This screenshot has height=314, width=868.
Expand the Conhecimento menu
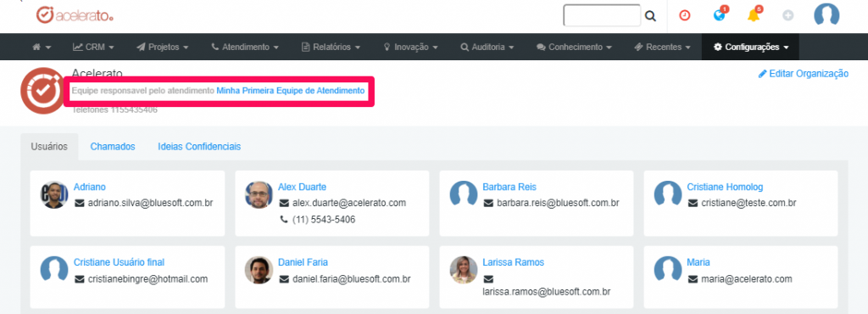click(x=574, y=47)
